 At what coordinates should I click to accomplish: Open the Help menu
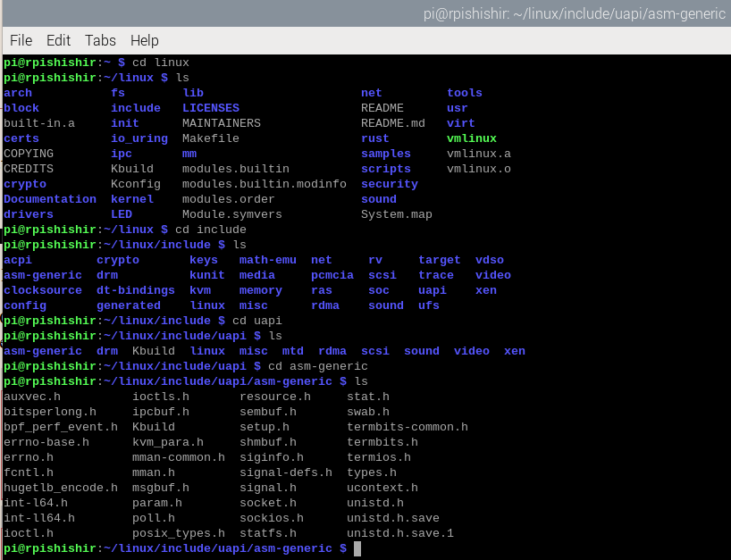click(144, 40)
